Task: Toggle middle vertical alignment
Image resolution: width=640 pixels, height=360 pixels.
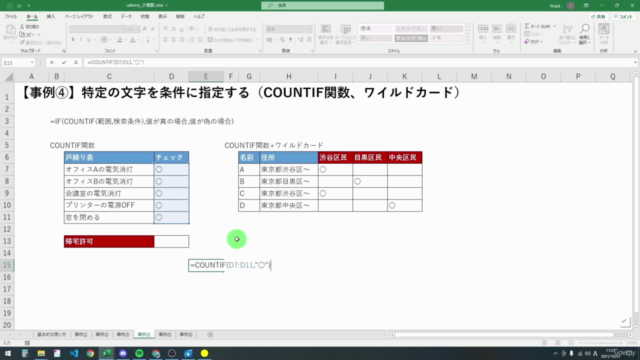Action: tap(173, 29)
